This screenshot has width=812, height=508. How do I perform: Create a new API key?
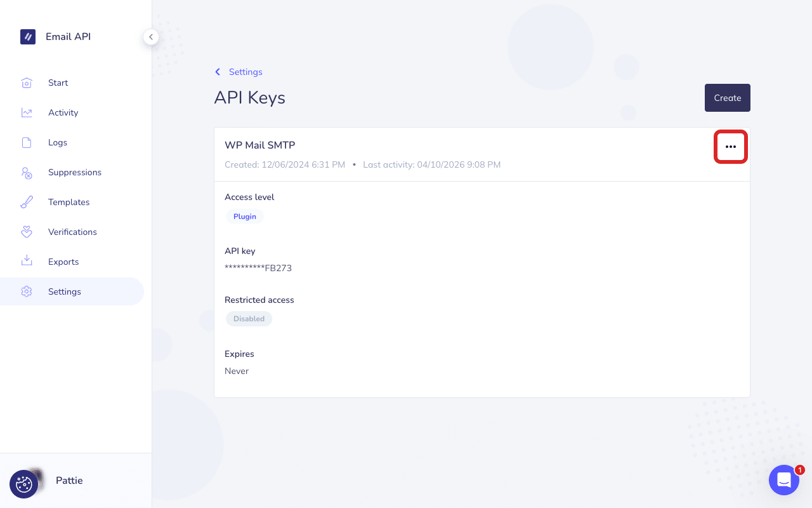(x=727, y=98)
